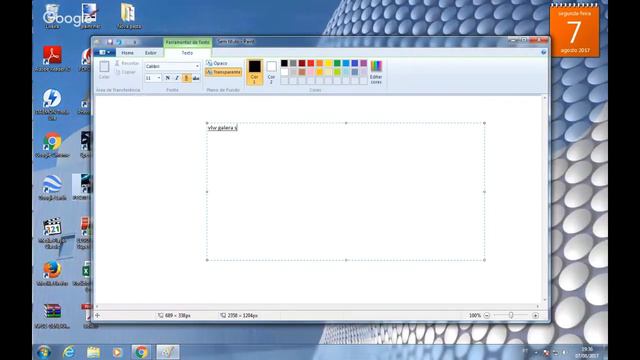Click the vertical scrollbar of canvas
Screen dimensions: 640x360
(544, 199)
